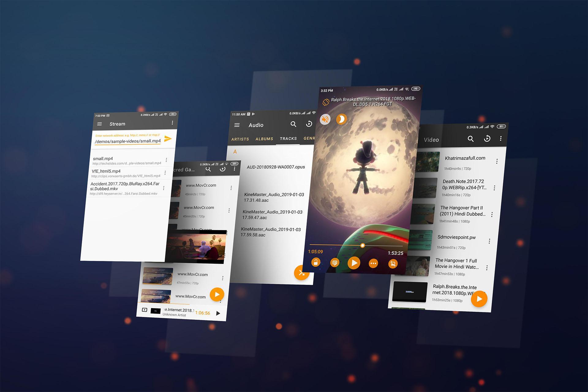Open options for VfE_html5.mp4 stream entry
Viewport: 588px width, 392px height.
[x=165, y=173]
